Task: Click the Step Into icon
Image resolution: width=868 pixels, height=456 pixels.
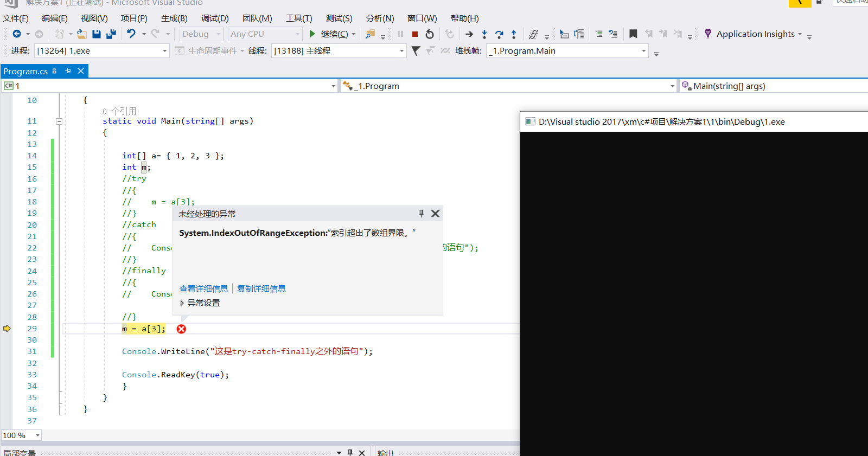Action: click(484, 34)
